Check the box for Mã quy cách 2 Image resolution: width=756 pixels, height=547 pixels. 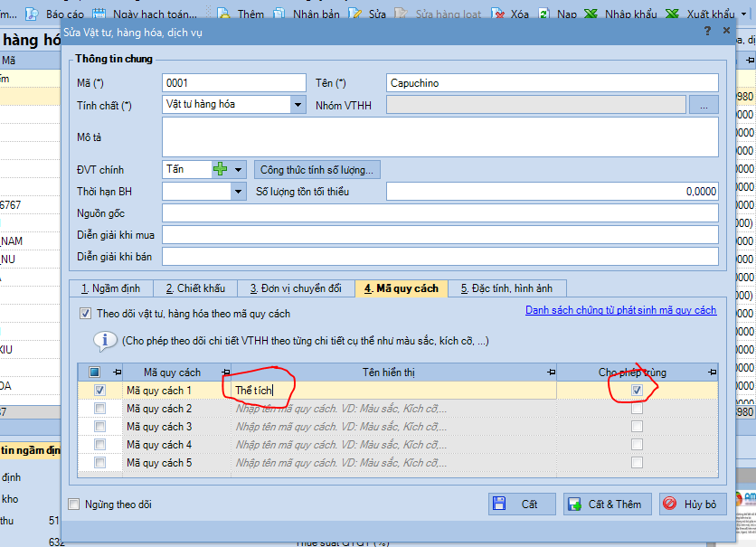tap(99, 409)
